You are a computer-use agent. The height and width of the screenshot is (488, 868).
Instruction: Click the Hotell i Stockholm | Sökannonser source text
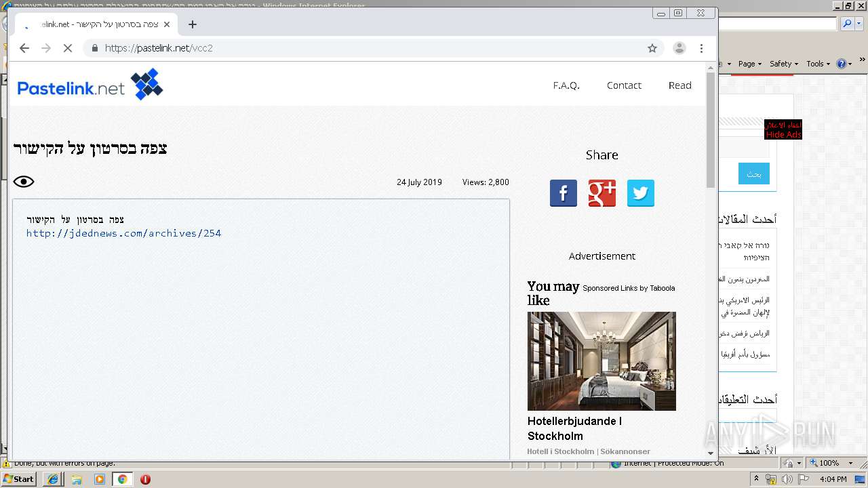[589, 451]
